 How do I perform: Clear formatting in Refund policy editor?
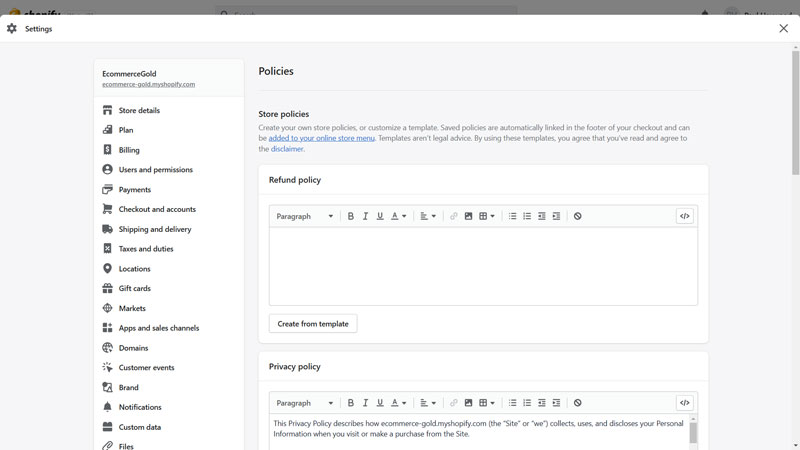[578, 216]
